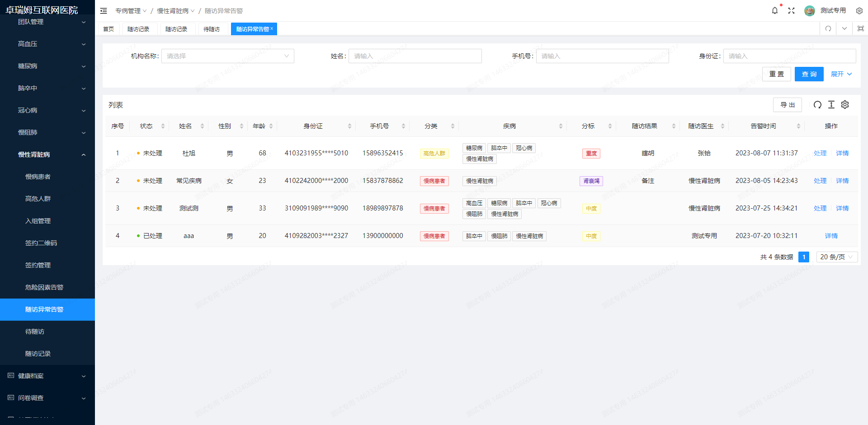Open table density adjustment icon
This screenshot has height=425, width=868.
(x=831, y=105)
